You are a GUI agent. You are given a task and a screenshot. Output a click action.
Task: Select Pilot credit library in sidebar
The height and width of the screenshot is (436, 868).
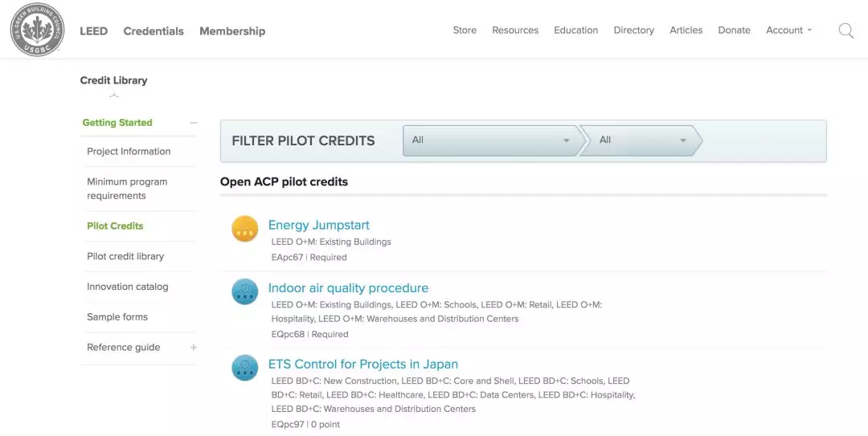pos(125,256)
